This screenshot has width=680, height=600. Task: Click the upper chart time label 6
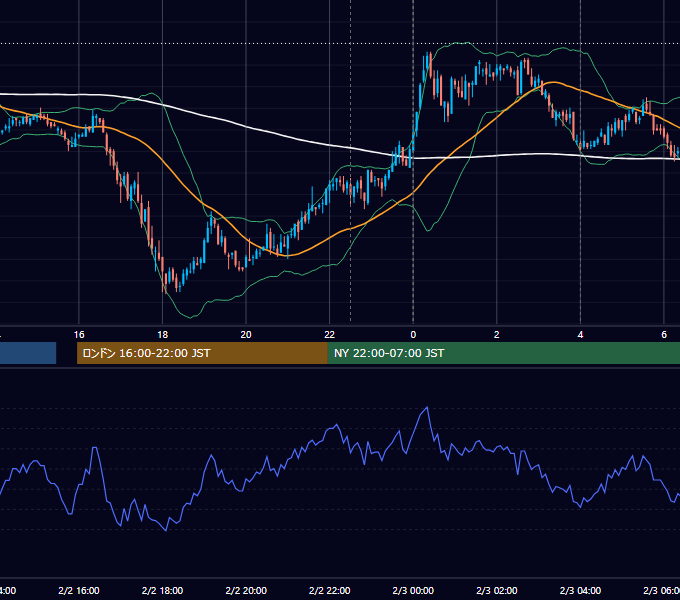point(664,335)
